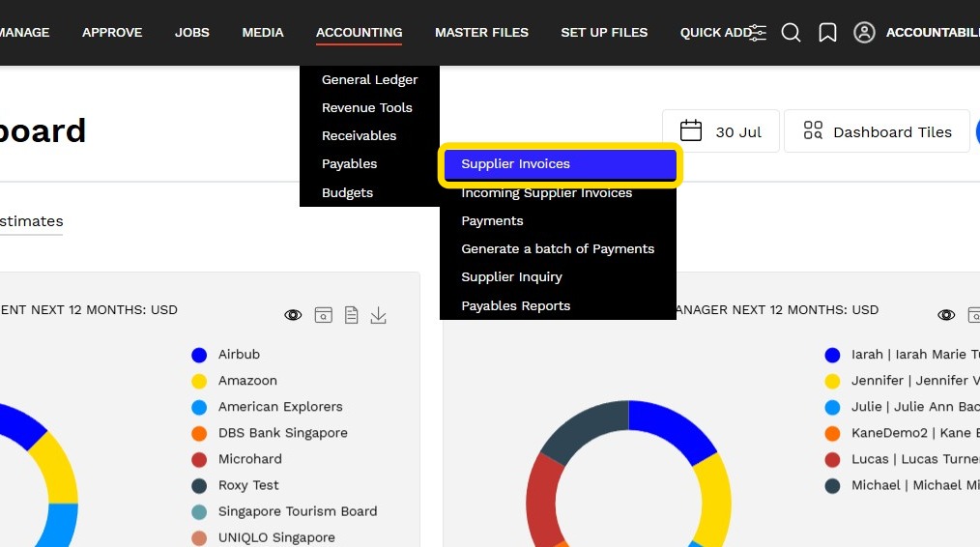Screen dimensions: 980x547
Task: Select Revenue Tools menu entry
Action: pyautogui.click(x=369, y=107)
